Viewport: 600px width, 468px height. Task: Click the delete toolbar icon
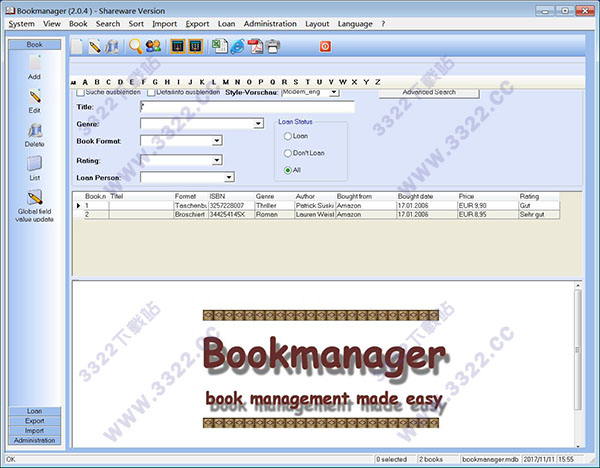coord(112,47)
